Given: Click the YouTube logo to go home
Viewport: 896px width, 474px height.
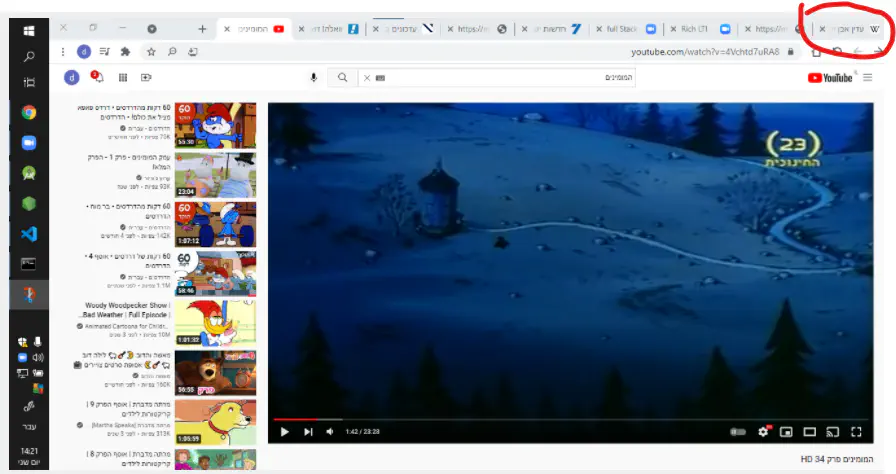Looking at the screenshot, I should (830, 77).
